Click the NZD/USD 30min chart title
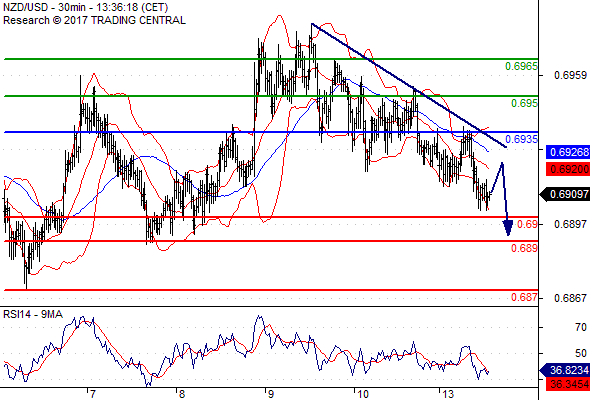Screen dimensions: 590x400 tap(85, 7)
